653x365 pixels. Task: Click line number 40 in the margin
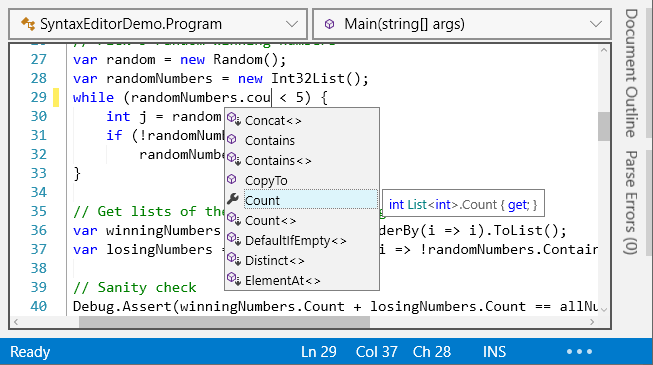(x=38, y=306)
